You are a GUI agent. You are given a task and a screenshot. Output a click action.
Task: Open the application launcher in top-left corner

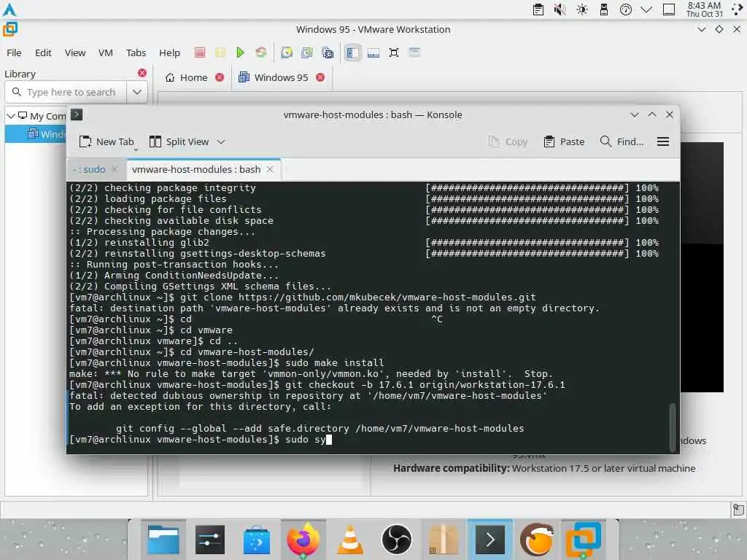[x=9, y=9]
